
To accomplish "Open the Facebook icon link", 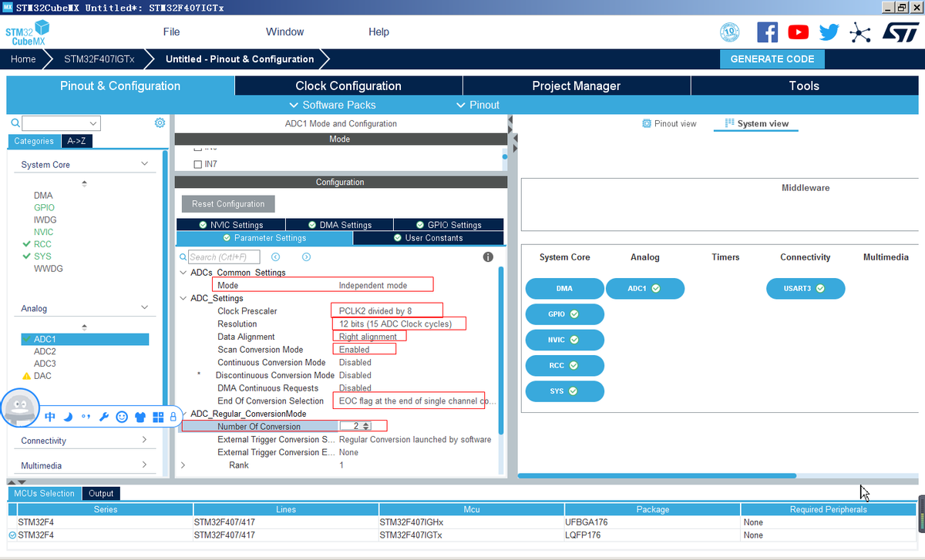I will [768, 32].
